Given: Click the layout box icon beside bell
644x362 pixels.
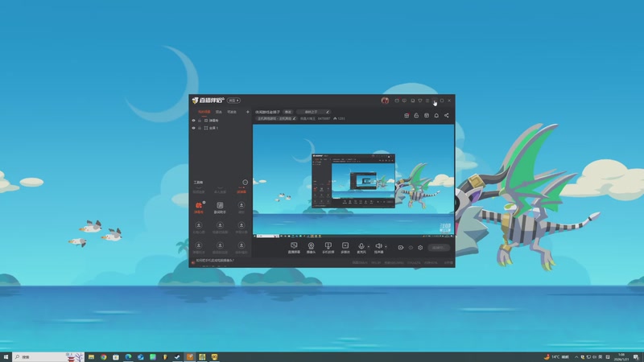Looking at the screenshot, I should tap(427, 115).
